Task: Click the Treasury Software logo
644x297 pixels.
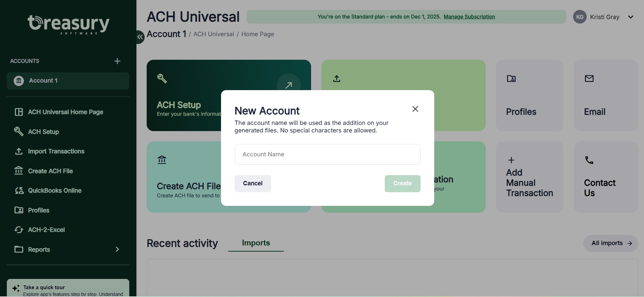Action: click(68, 24)
